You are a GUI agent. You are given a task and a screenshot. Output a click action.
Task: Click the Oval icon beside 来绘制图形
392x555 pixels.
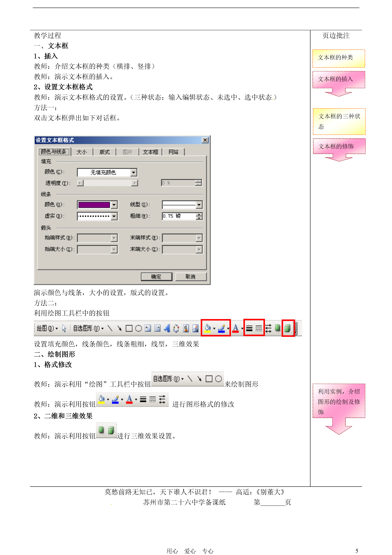tap(219, 379)
